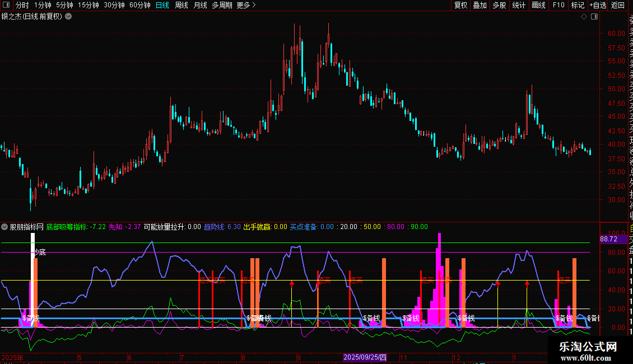Open the 统计 statistics tool
The width and height of the screenshot is (633, 364).
tap(519, 6)
